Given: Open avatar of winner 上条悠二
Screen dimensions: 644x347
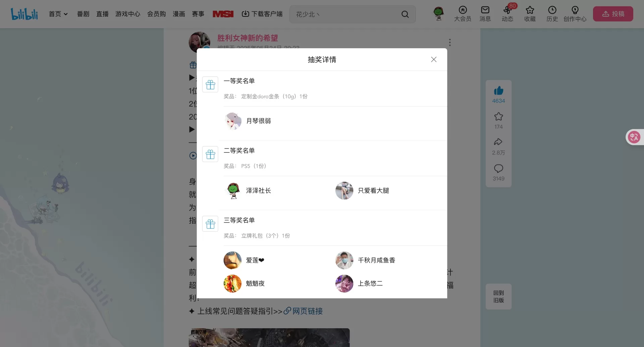Looking at the screenshot, I should pyautogui.click(x=344, y=283).
